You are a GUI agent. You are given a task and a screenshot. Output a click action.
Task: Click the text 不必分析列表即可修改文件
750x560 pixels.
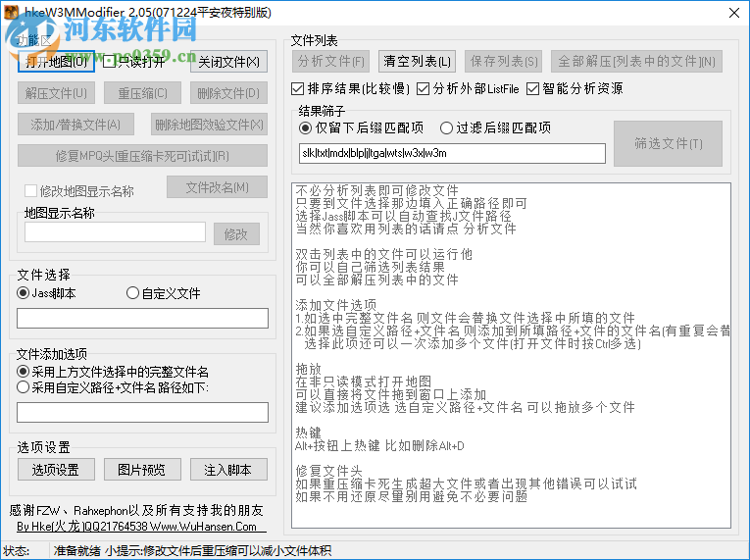(376, 190)
